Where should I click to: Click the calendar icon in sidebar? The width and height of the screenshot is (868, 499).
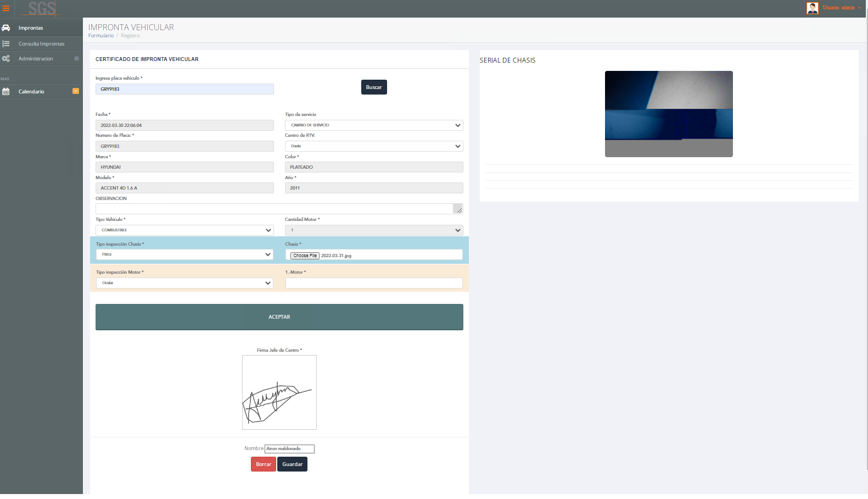(6, 92)
